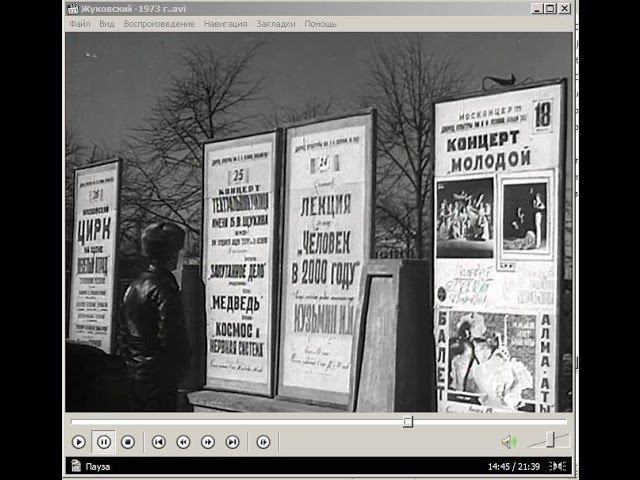
Task: Fast forward with increase speed button
Action: (x=208, y=442)
